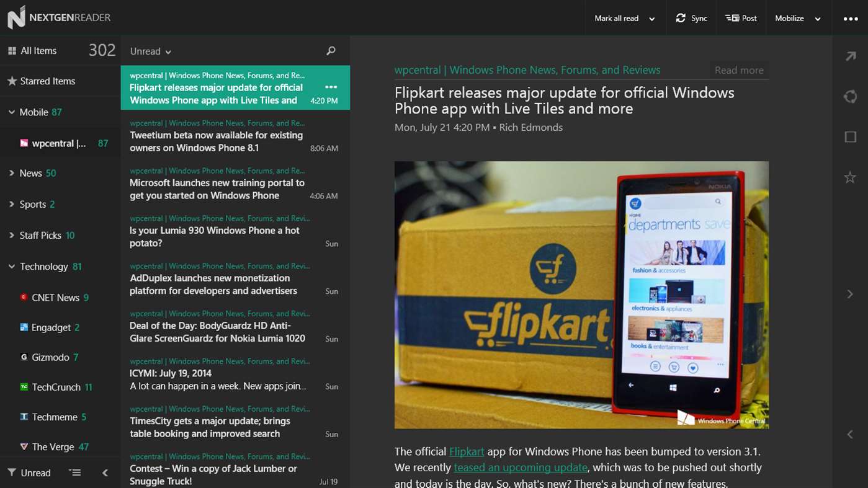Select the Engadget feed
Image resolution: width=868 pixels, height=488 pixels.
point(60,327)
